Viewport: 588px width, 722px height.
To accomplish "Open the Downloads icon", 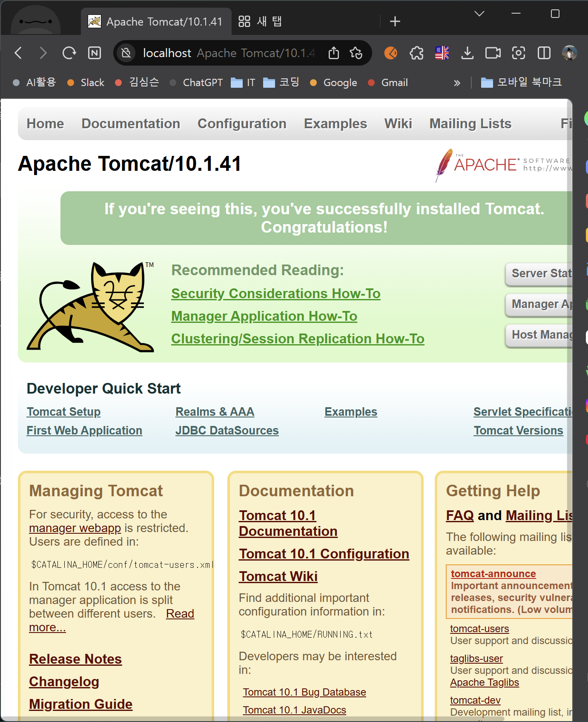I will coord(468,53).
